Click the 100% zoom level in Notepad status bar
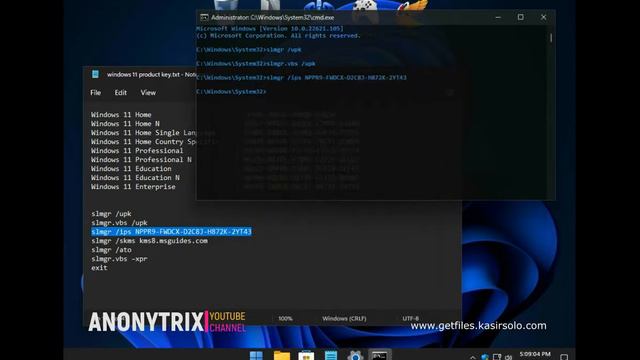 285,318
